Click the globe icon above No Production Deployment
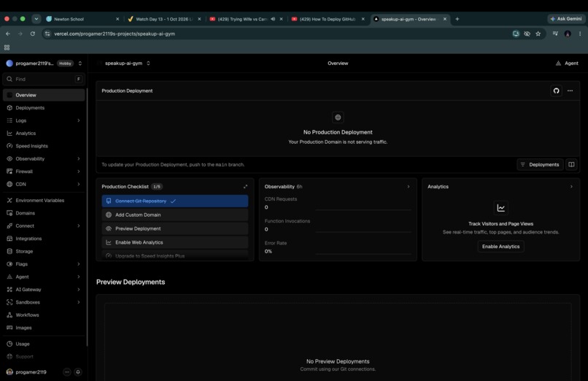The height and width of the screenshot is (381, 588). (x=338, y=118)
